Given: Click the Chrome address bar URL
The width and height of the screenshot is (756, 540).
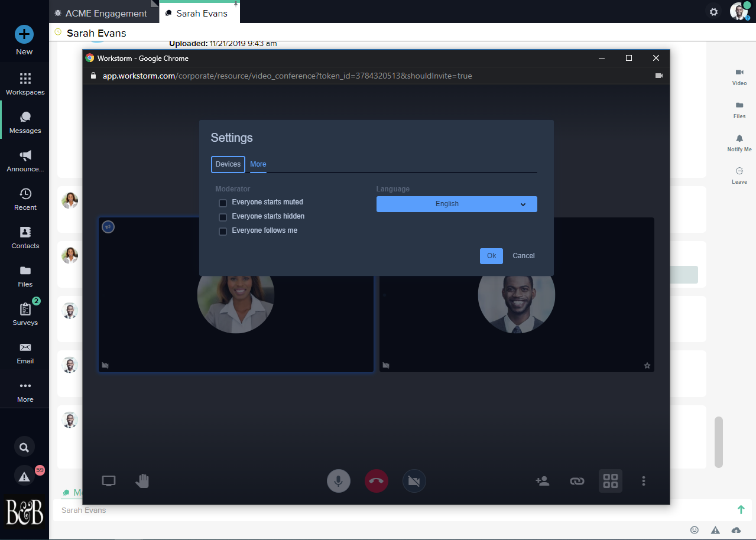Looking at the screenshot, I should pyautogui.click(x=287, y=76).
